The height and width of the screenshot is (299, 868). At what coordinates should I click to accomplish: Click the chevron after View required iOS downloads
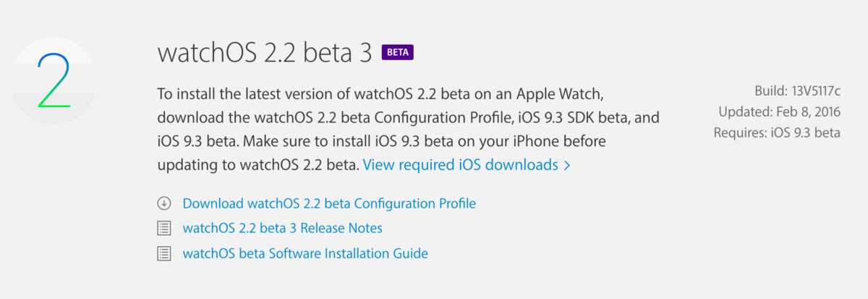pyautogui.click(x=567, y=166)
